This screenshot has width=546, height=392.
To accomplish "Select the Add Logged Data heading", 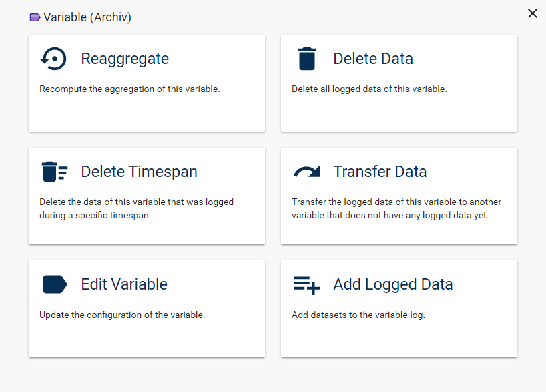I will point(393,284).
